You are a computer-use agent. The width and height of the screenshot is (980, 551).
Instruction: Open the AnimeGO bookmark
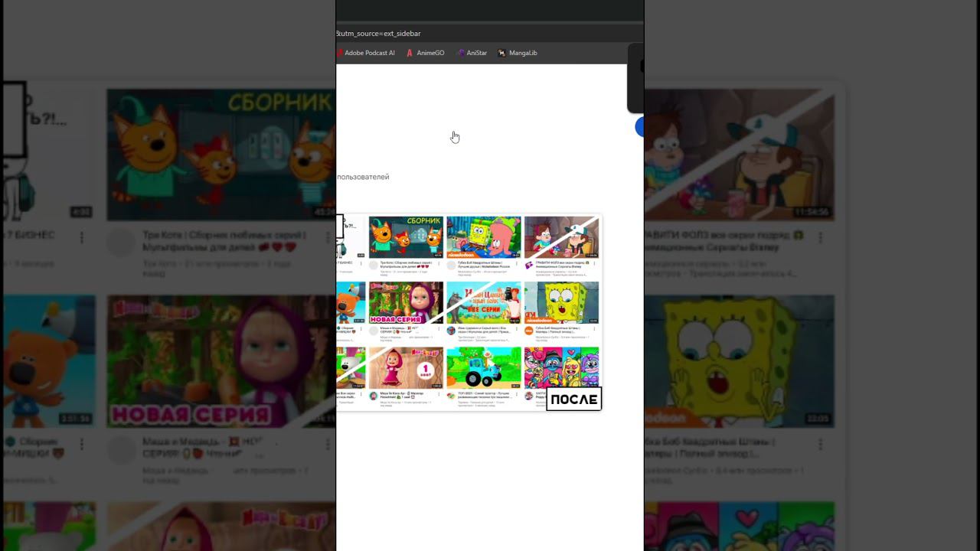click(425, 53)
